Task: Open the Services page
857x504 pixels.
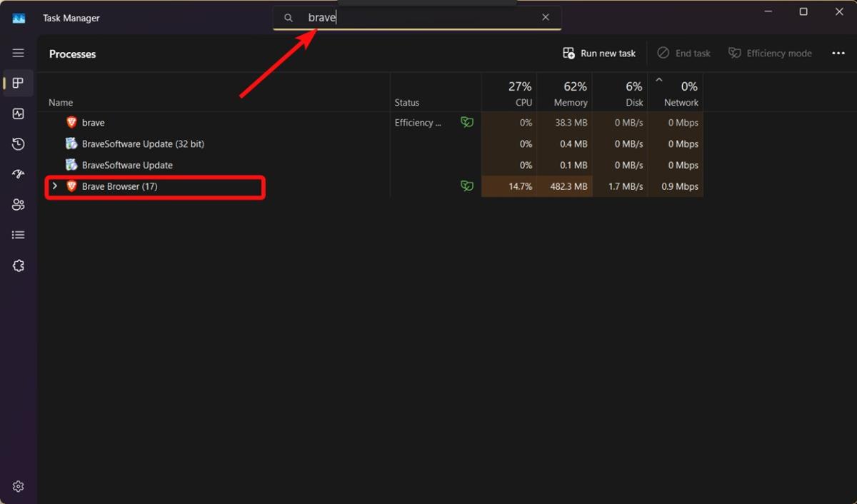Action: click(18, 265)
